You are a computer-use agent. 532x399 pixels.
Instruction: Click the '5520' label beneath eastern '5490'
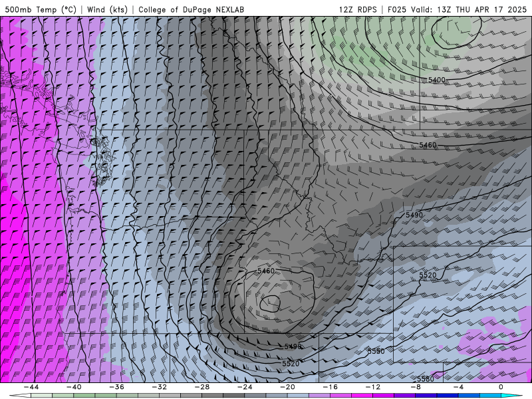428,275
